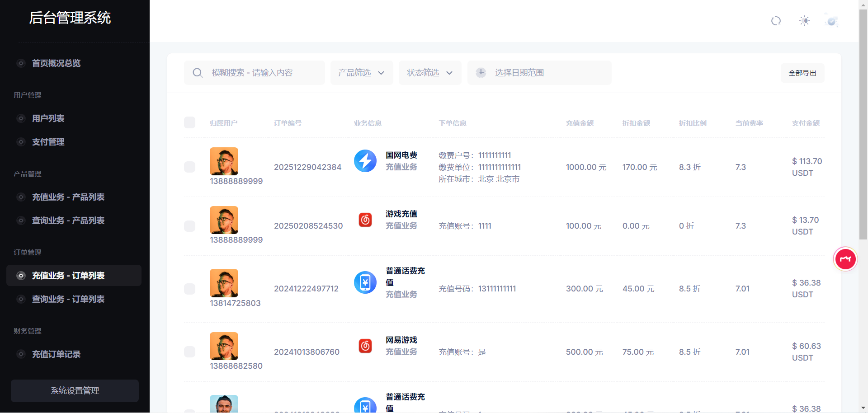The image size is (868, 413).
Task: Click the 全部导出 button
Action: (802, 73)
